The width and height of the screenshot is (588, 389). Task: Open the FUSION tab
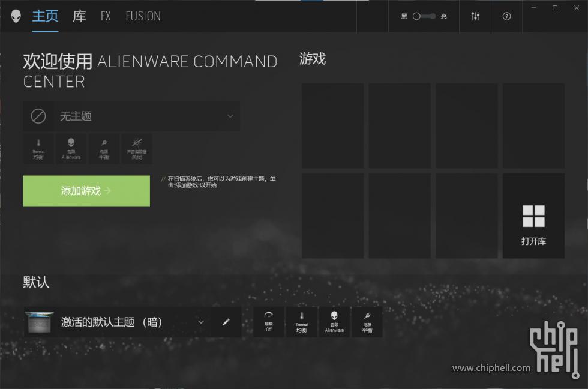pyautogui.click(x=143, y=16)
